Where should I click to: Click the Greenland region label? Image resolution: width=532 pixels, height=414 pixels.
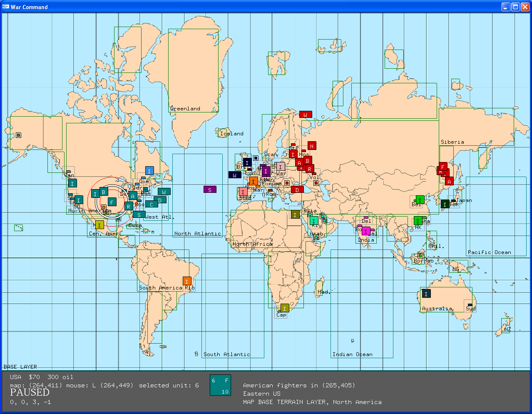coord(185,109)
